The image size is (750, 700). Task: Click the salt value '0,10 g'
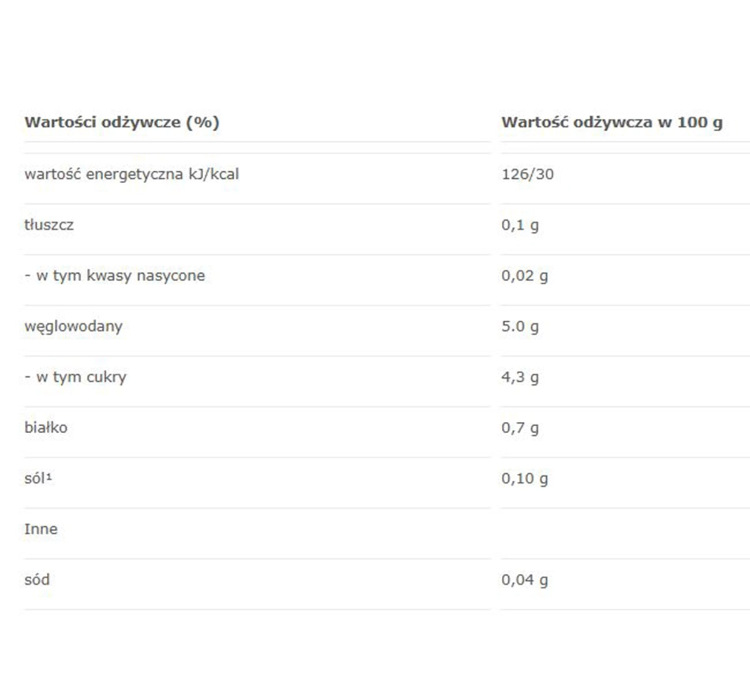click(524, 478)
